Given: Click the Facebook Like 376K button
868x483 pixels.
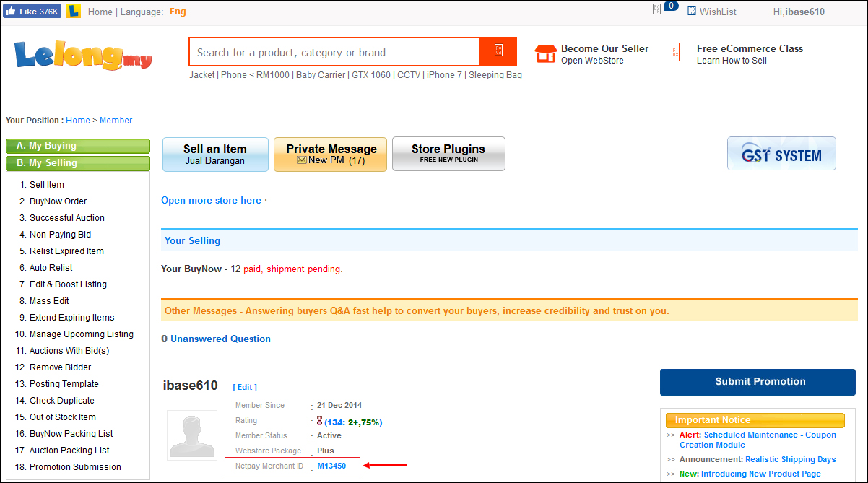Looking at the screenshot, I should 32,12.
